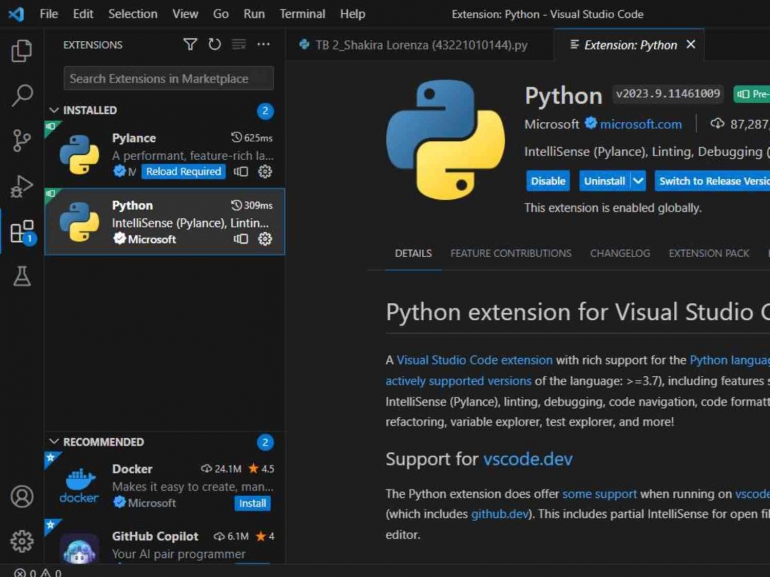Open Extensions views and more actions menu
Image resolution: width=770 pixels, height=577 pixels.
pyautogui.click(x=264, y=45)
